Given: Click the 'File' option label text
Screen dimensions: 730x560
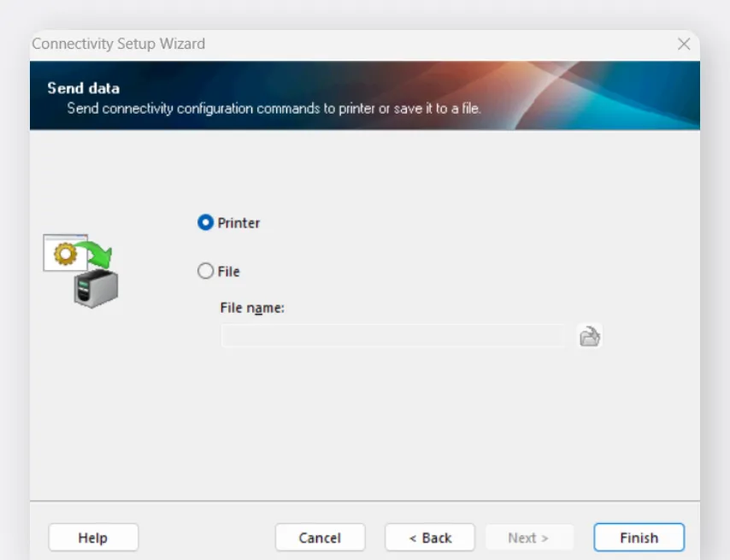Looking at the screenshot, I should click(228, 272).
